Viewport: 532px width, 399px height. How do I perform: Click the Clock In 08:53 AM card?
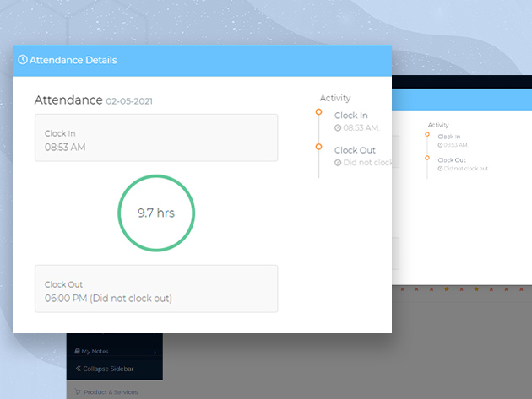(x=156, y=137)
